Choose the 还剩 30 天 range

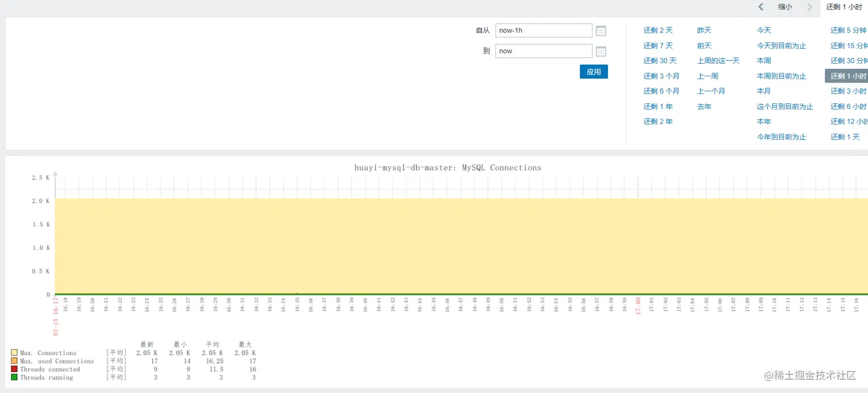(x=660, y=61)
